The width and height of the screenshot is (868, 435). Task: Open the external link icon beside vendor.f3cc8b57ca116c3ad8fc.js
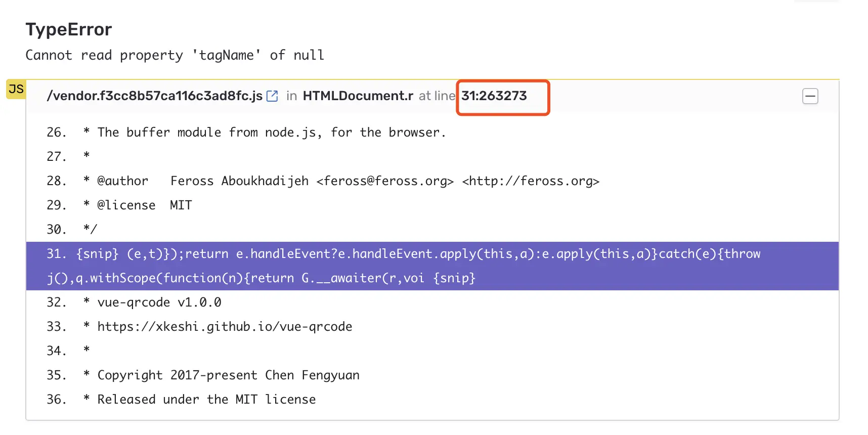click(x=272, y=96)
